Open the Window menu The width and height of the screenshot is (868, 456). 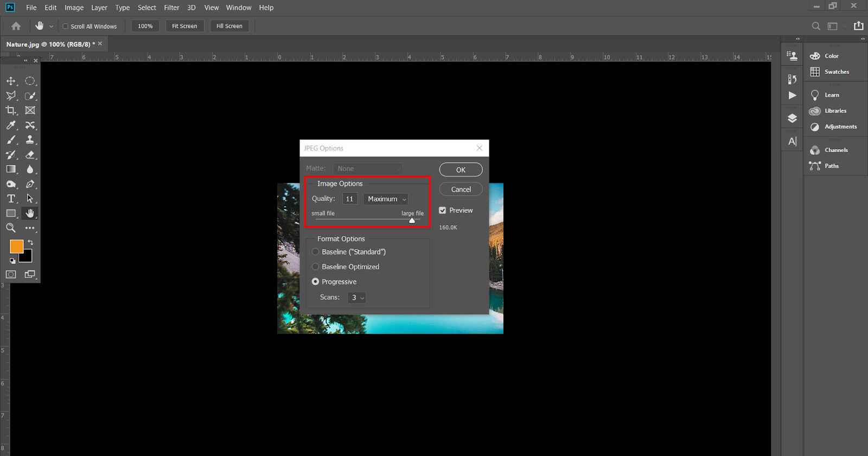(x=239, y=8)
